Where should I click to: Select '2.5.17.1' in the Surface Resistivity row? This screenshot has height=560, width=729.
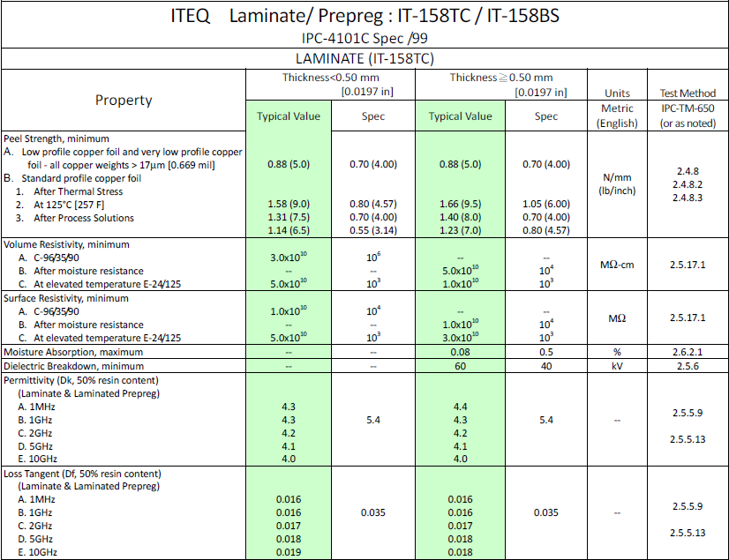(x=688, y=317)
